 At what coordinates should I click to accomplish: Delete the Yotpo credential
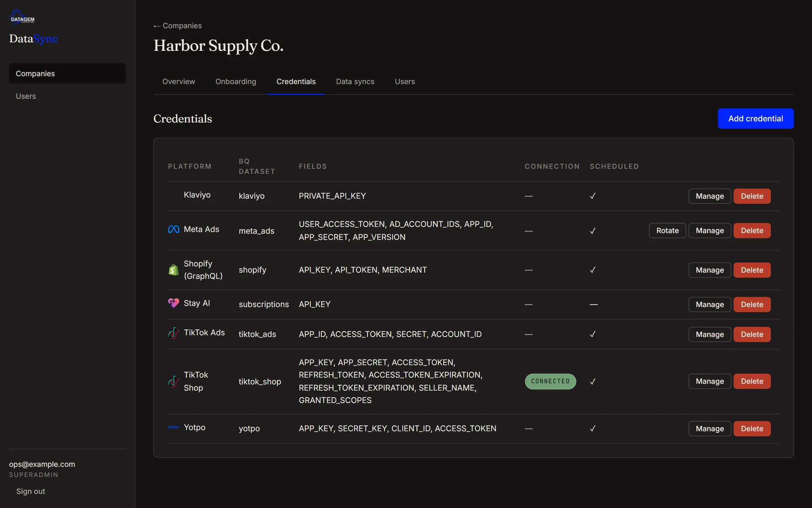pos(752,429)
